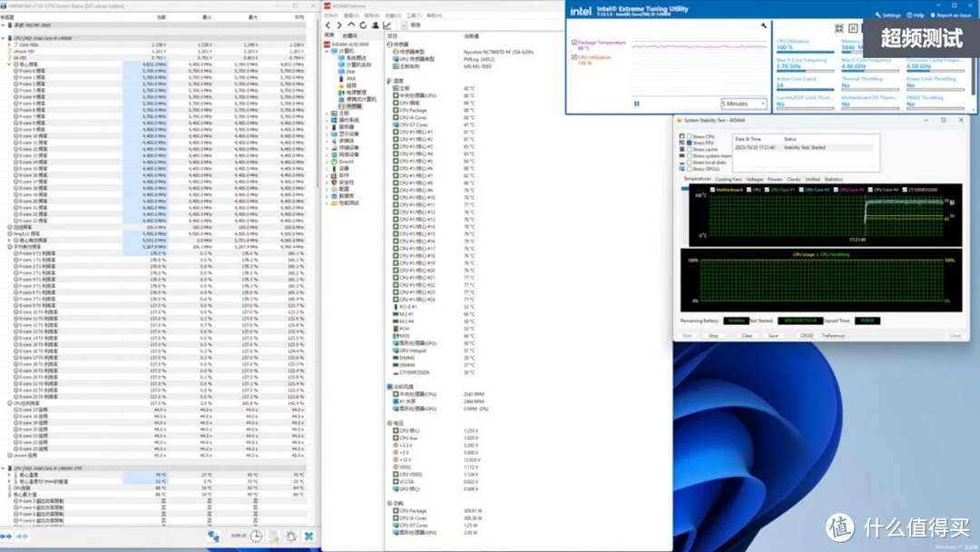Click HWiNFO logging file icon
Viewport: 980px width, 552px height.
274,536
